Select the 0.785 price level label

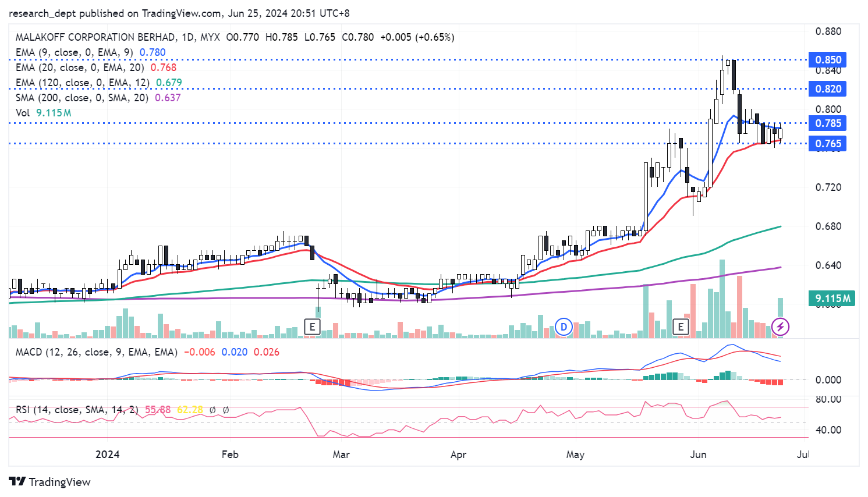click(827, 123)
